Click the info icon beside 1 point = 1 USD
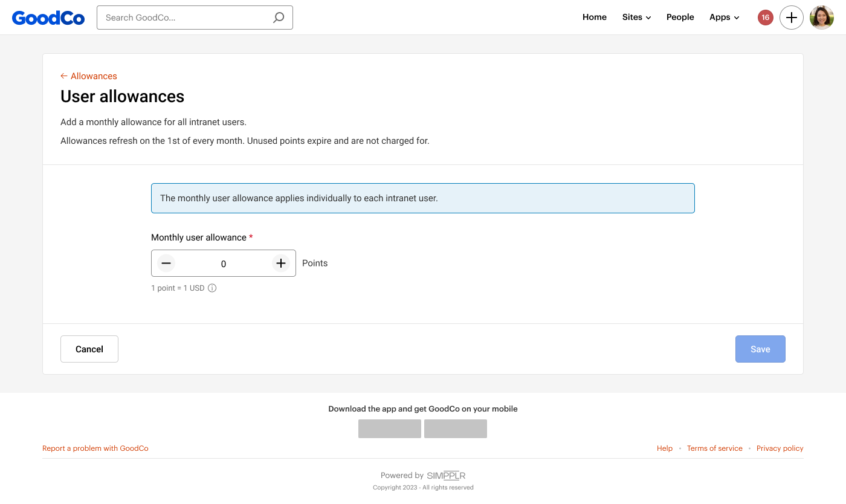This screenshot has height=504, width=846. click(x=212, y=288)
